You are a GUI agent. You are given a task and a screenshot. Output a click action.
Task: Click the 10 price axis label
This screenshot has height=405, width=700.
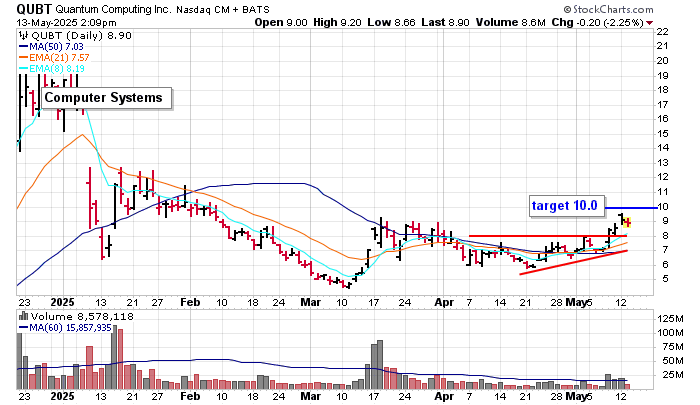pyautogui.click(x=662, y=207)
